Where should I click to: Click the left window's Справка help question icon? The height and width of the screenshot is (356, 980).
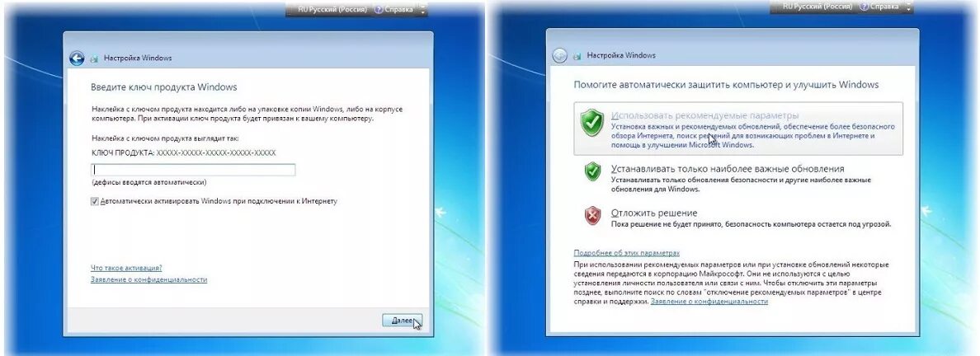(378, 9)
